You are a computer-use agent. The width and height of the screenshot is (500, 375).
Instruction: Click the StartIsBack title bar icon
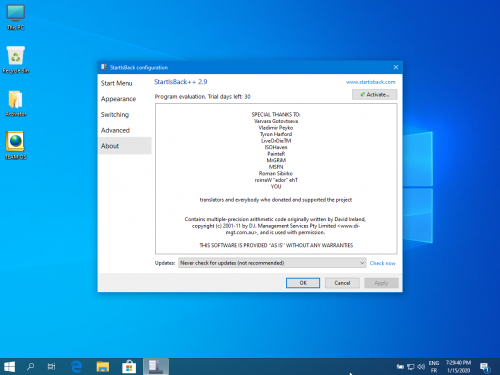104,67
